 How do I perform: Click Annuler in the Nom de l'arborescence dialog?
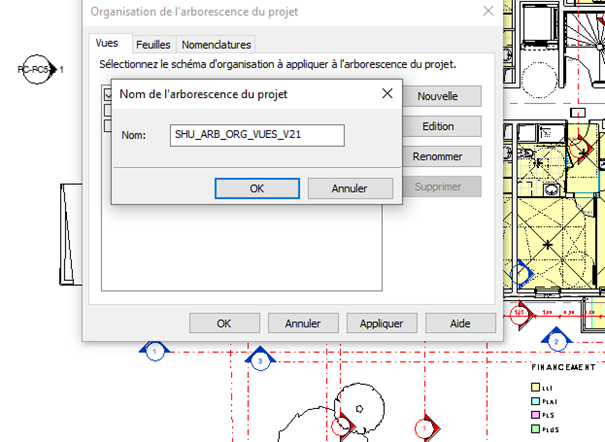click(x=350, y=189)
